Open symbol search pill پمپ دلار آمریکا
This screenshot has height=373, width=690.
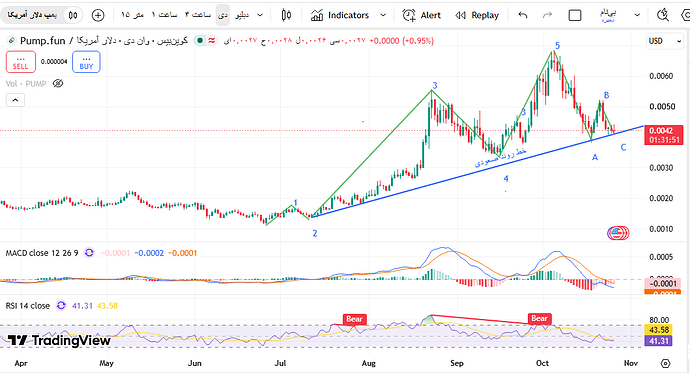point(32,15)
